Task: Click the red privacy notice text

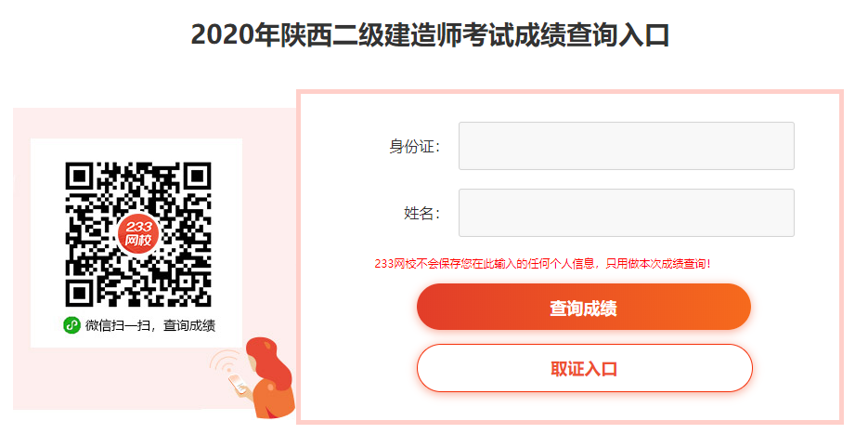Action: 542,264
